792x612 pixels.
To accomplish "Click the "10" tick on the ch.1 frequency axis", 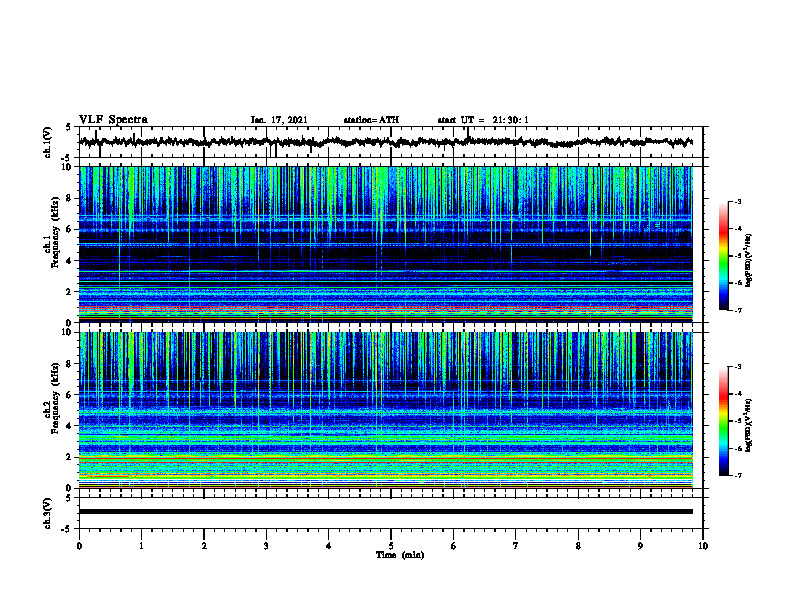I will [66, 167].
